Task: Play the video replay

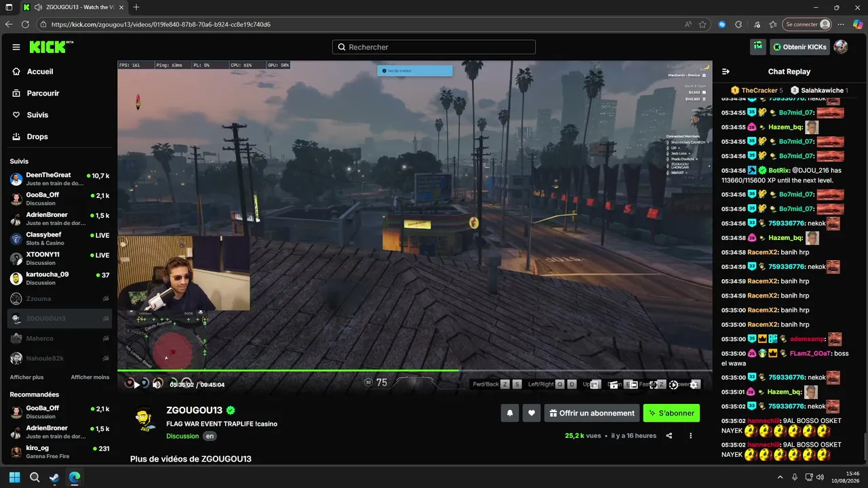Action: 136,384
